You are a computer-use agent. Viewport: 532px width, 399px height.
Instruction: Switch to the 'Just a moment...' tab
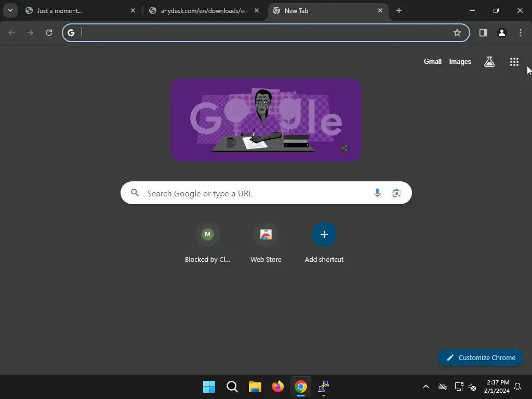click(81, 11)
